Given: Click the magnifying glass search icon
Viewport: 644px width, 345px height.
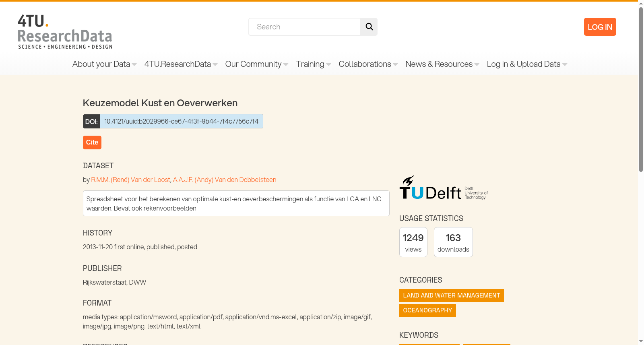Looking at the screenshot, I should [369, 27].
